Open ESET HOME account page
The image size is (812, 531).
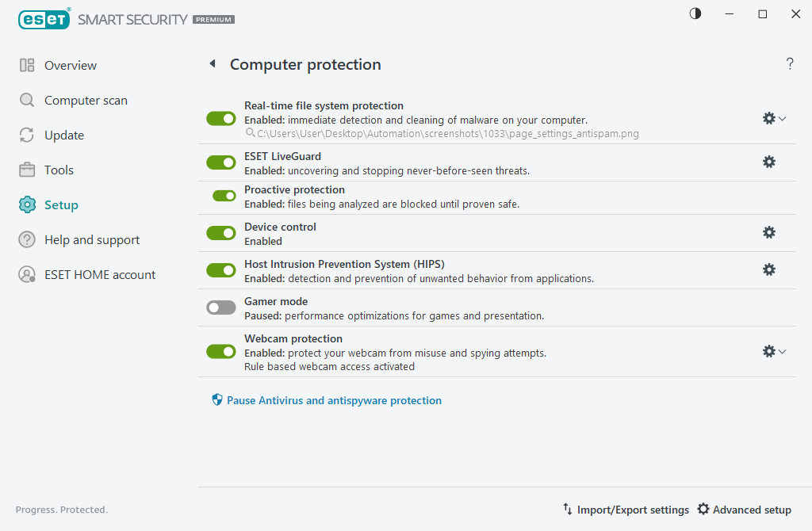[x=99, y=275]
